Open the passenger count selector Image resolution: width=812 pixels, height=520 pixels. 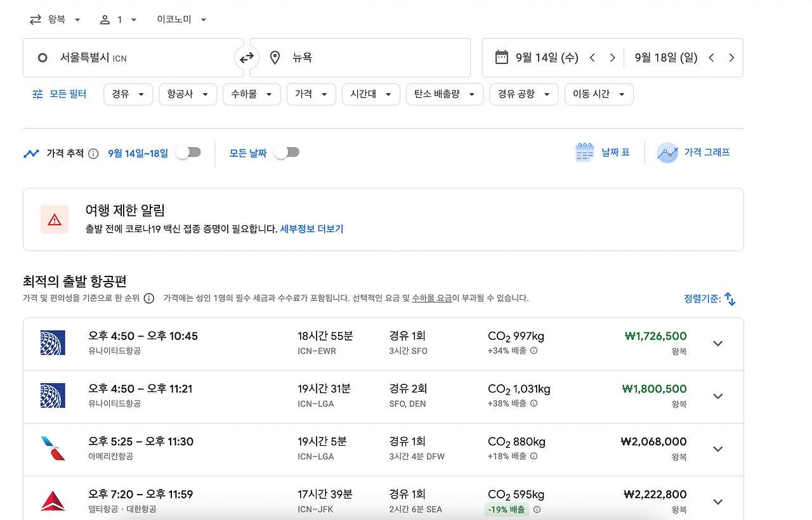point(118,19)
